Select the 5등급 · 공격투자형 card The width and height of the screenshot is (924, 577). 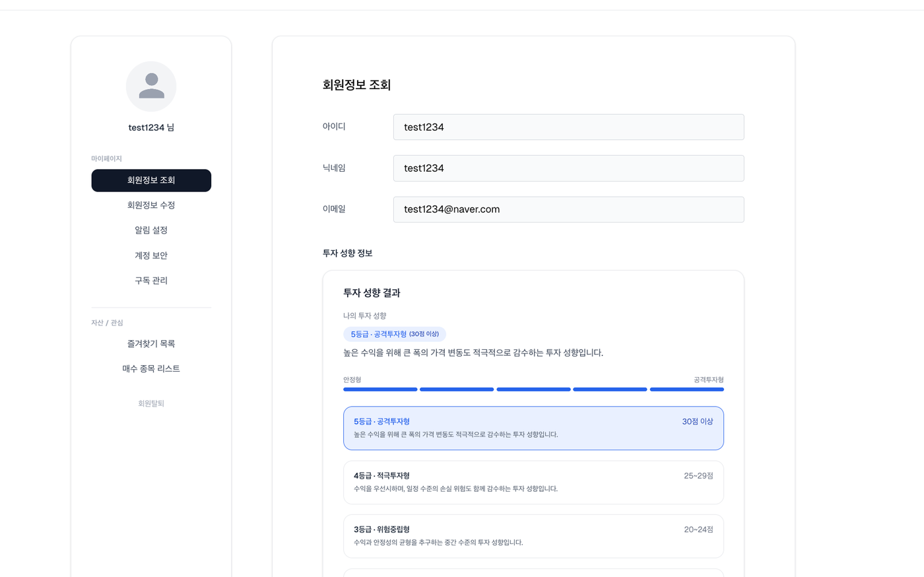[x=533, y=428]
